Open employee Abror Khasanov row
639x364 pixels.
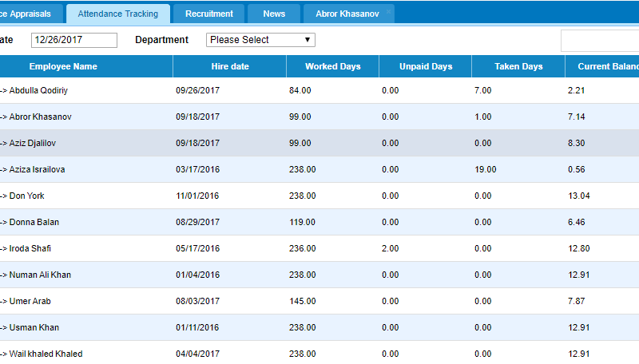pyautogui.click(x=41, y=117)
